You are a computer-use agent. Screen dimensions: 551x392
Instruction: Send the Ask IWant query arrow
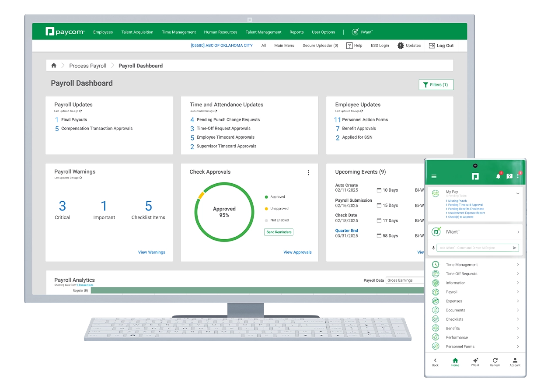click(515, 248)
